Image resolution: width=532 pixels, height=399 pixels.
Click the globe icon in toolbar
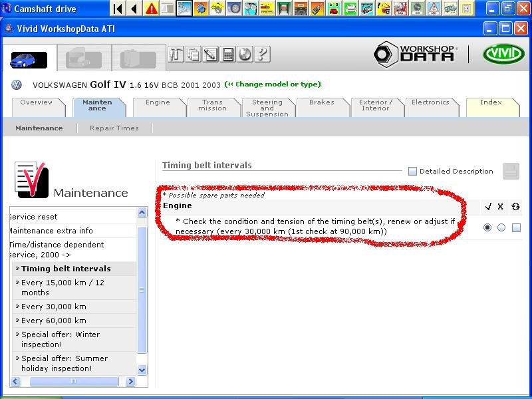tap(245, 55)
